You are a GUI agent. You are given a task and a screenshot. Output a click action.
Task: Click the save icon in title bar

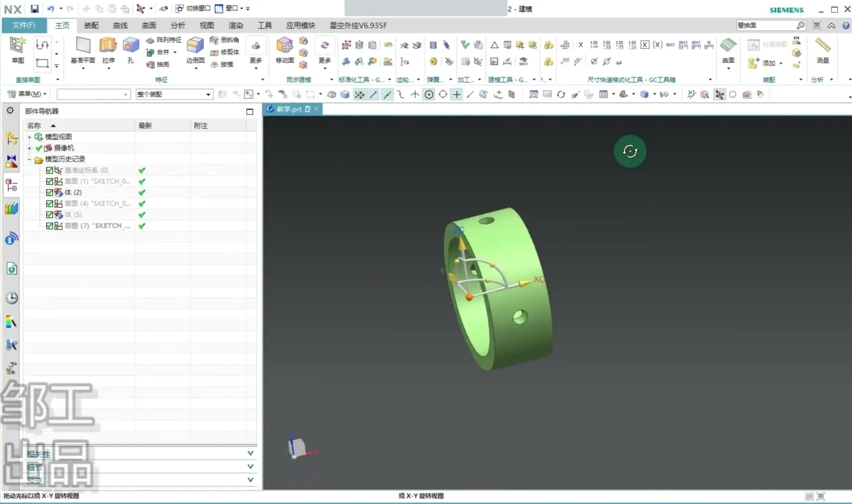tap(35, 8)
